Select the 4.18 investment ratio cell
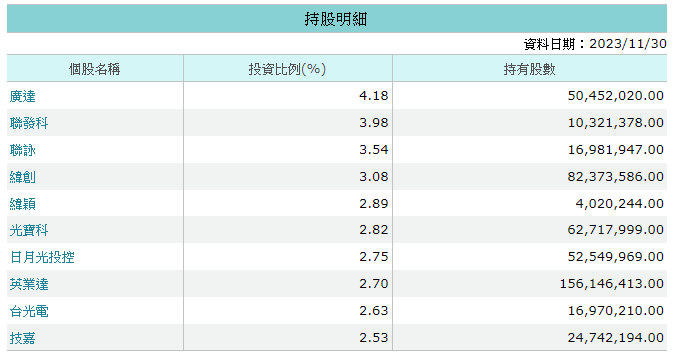The width and height of the screenshot is (681, 360). [x=288, y=96]
